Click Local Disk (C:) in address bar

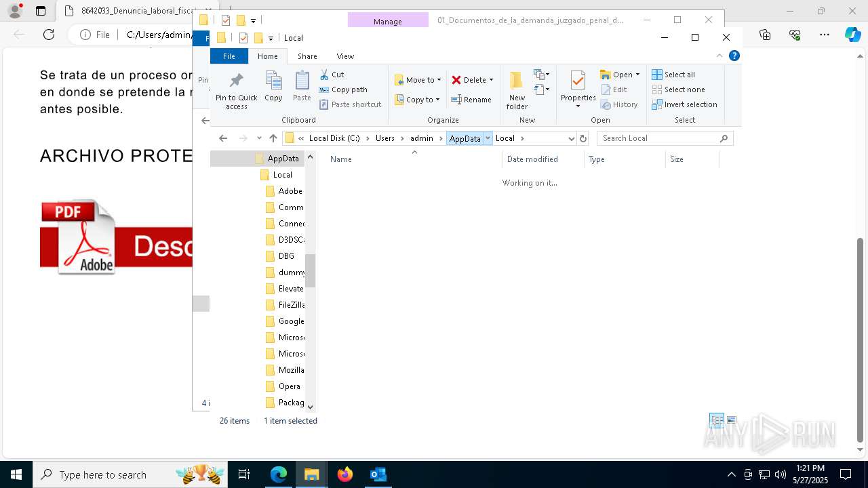(334, 138)
